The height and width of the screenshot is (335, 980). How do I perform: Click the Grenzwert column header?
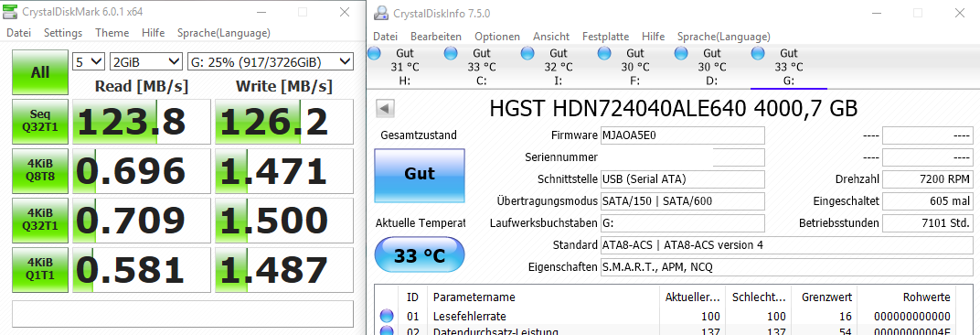pyautogui.click(x=824, y=297)
